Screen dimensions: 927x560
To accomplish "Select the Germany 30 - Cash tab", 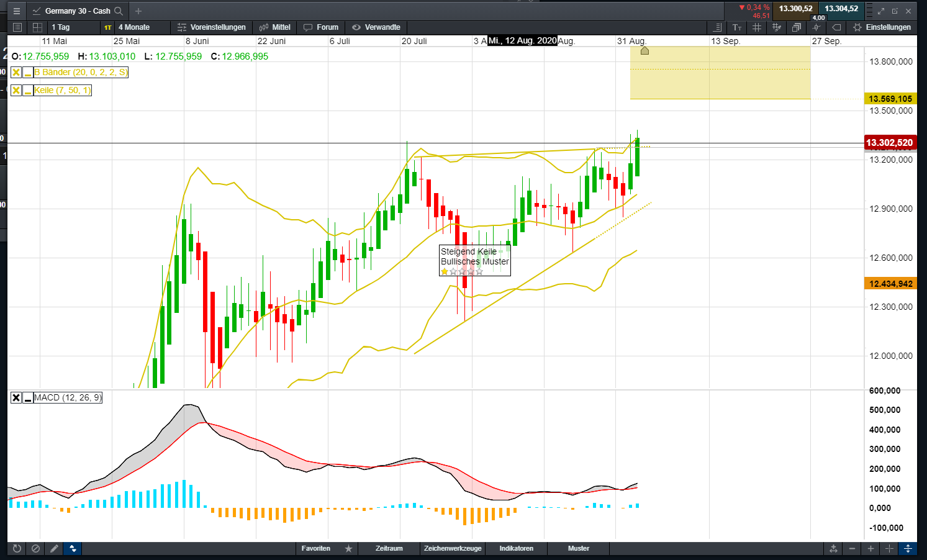I will pyautogui.click(x=78, y=11).
